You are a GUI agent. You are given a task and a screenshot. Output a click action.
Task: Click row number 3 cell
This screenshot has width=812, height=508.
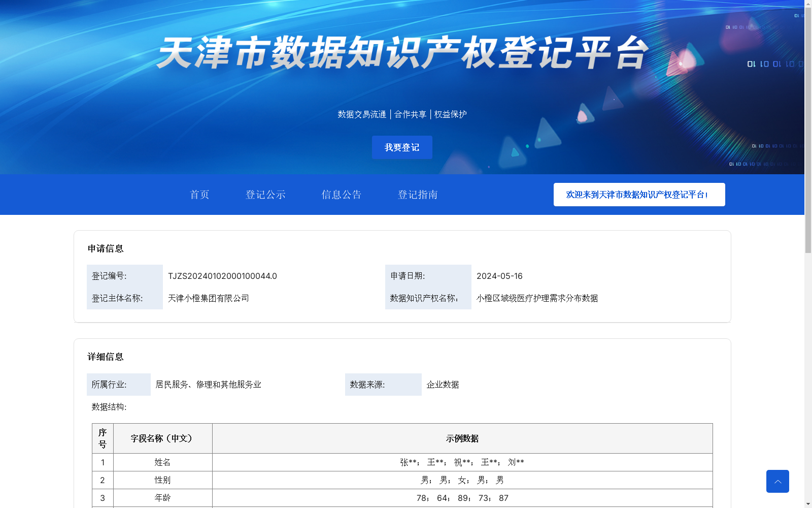(x=103, y=498)
